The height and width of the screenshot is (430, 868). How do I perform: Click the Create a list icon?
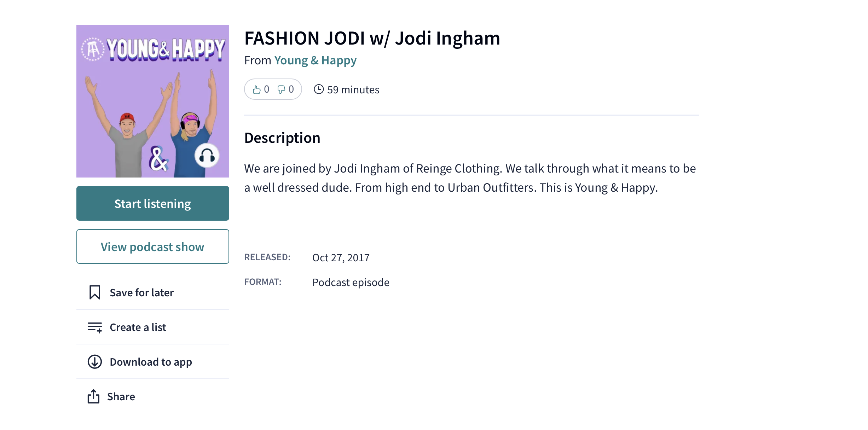click(x=95, y=327)
